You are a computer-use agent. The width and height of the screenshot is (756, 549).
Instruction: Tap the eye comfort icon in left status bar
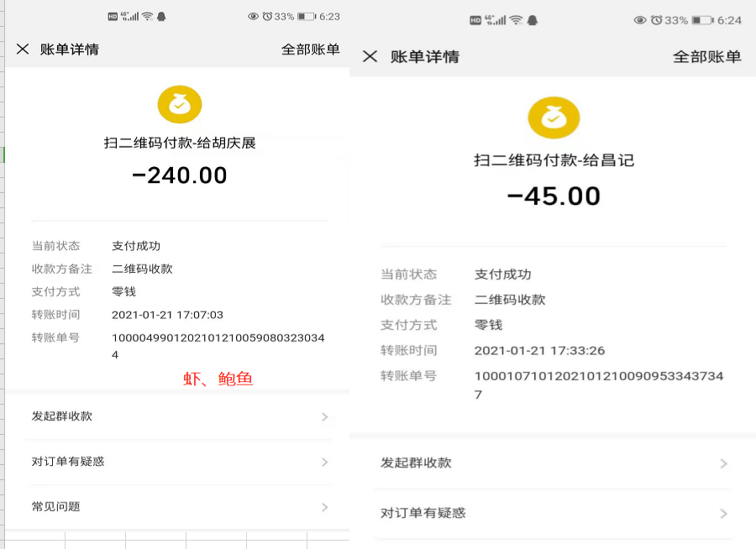coord(254,17)
